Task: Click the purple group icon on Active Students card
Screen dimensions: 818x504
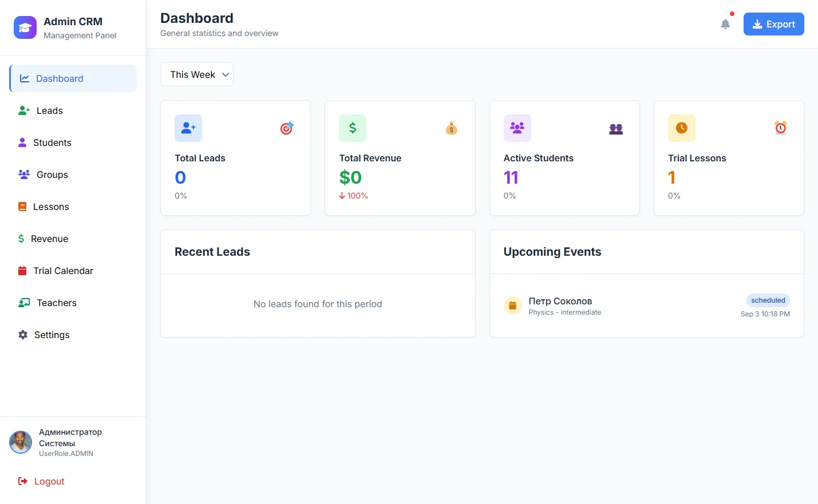Action: pos(517,128)
